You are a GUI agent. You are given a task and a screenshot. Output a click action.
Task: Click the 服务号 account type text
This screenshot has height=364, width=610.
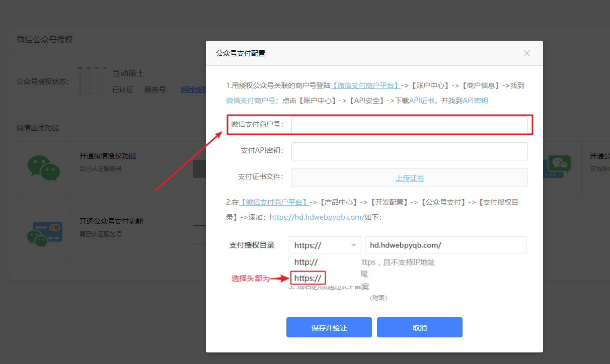tap(155, 89)
